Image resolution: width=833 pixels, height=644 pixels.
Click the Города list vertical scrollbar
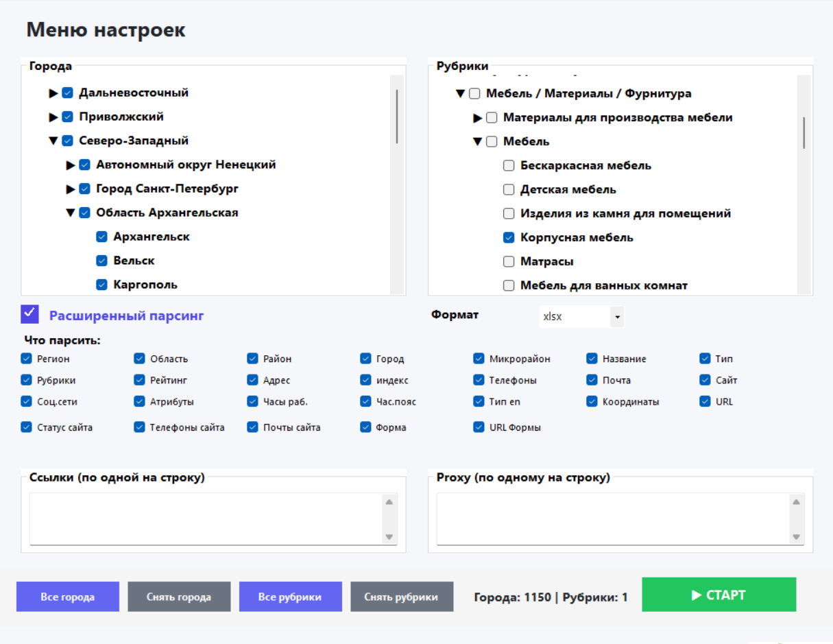(x=397, y=117)
